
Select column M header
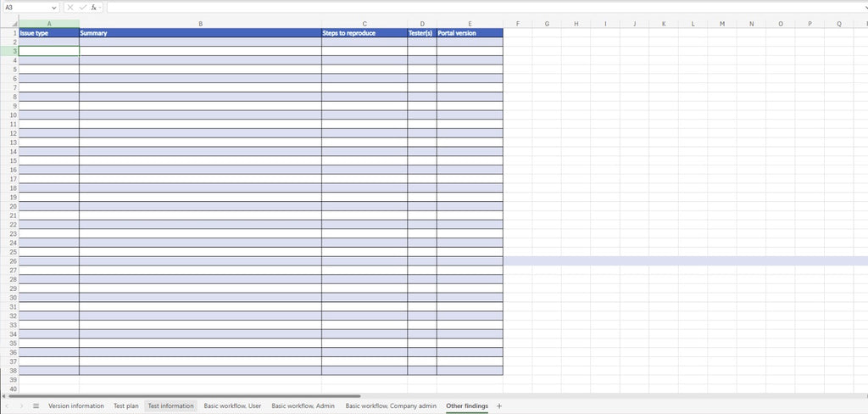722,24
